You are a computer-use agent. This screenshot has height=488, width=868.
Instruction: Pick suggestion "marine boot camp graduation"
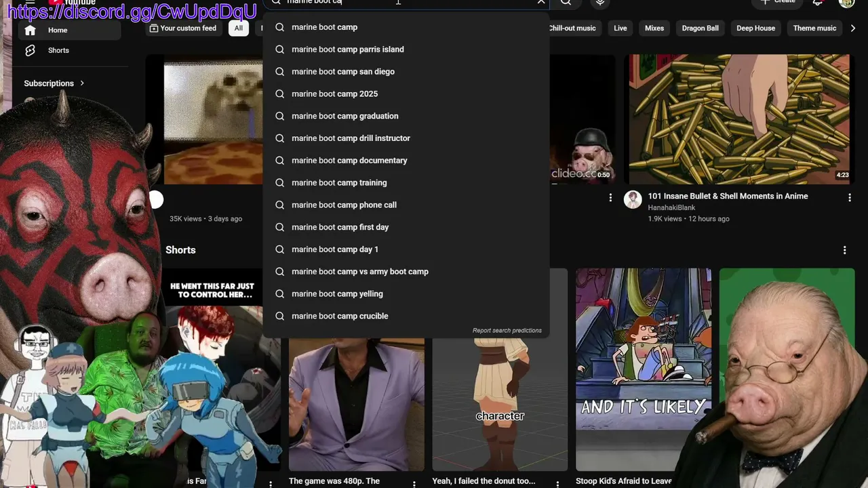(x=406, y=116)
